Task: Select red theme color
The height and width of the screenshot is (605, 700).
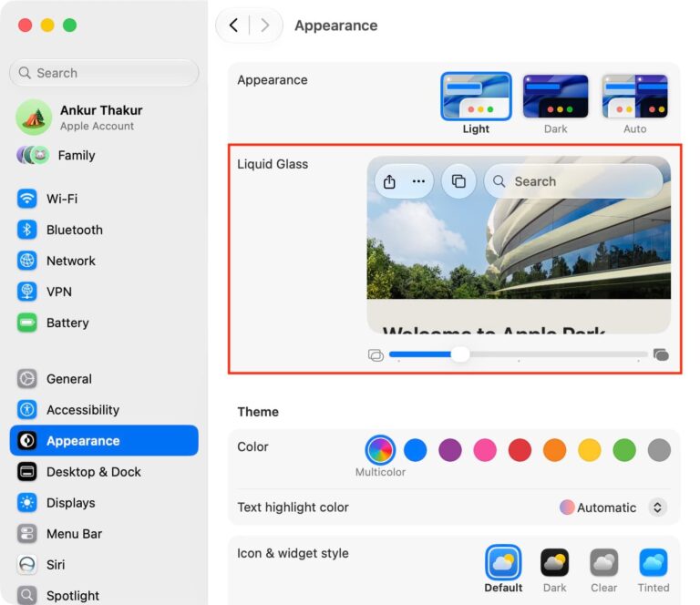Action: [520, 450]
